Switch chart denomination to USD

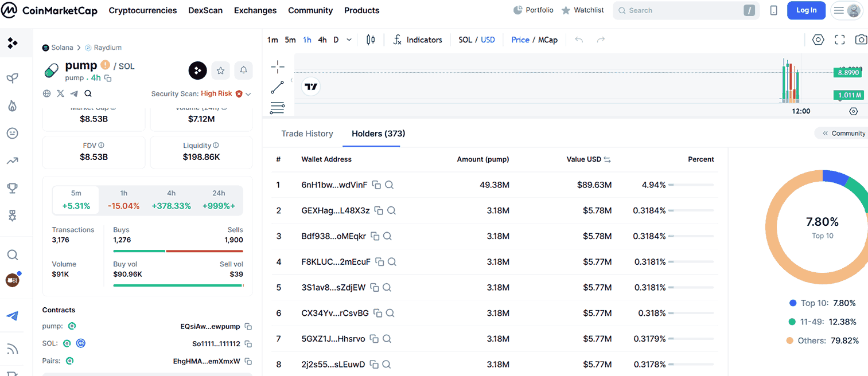point(488,40)
